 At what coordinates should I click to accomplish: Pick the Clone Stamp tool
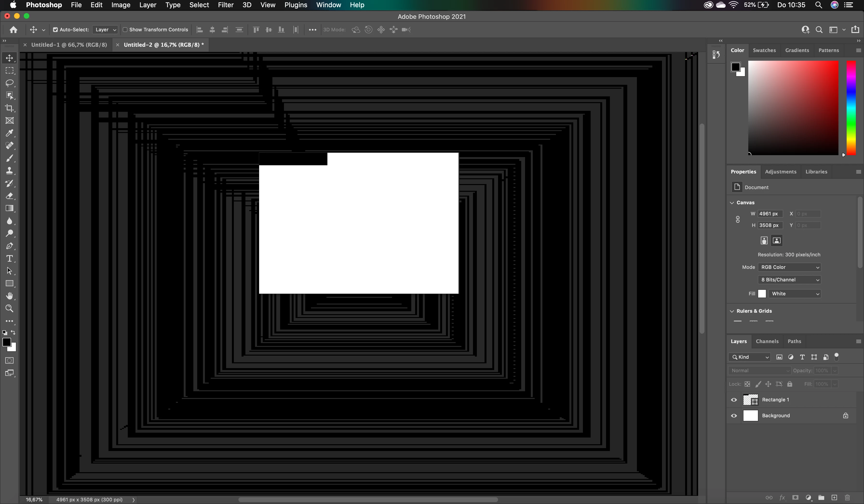(x=10, y=171)
